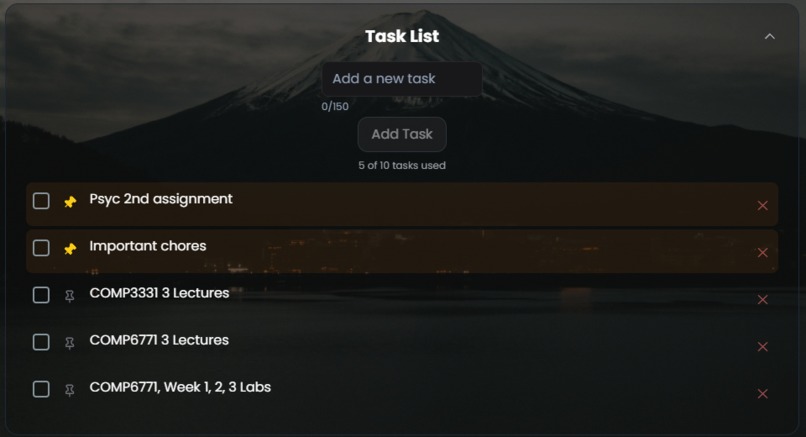Check the COMP6771 Week 1, 2, 3 Labs box

(41, 389)
